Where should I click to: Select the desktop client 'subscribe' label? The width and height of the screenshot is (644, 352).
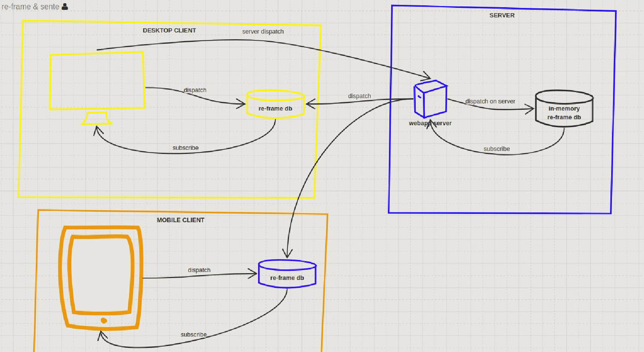(x=186, y=148)
